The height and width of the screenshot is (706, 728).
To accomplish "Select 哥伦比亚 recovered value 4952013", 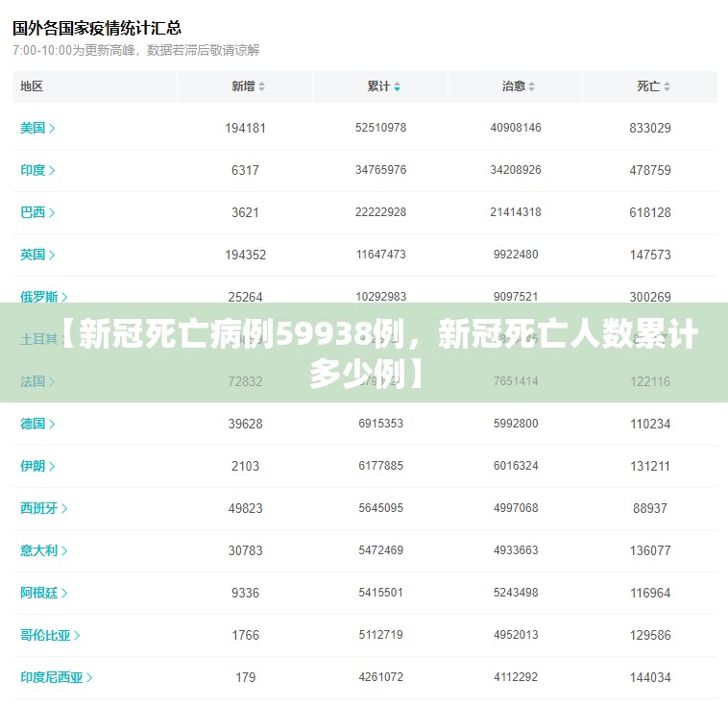I will tap(516, 635).
